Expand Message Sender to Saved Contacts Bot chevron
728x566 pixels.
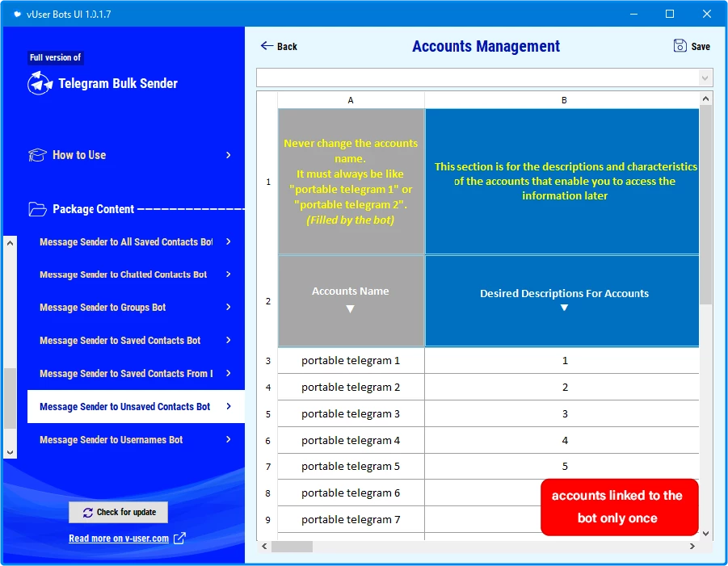(228, 340)
